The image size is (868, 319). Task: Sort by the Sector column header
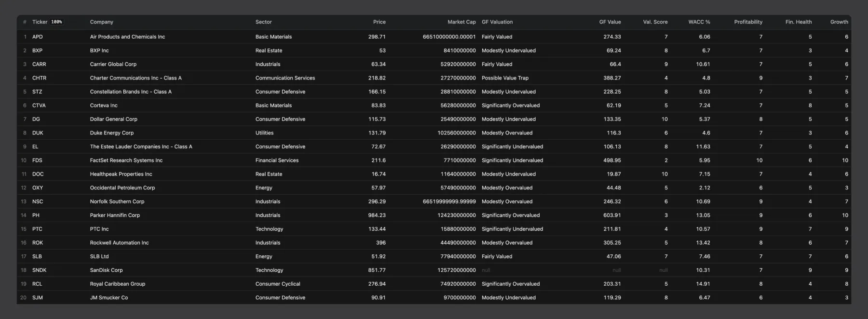pos(263,22)
